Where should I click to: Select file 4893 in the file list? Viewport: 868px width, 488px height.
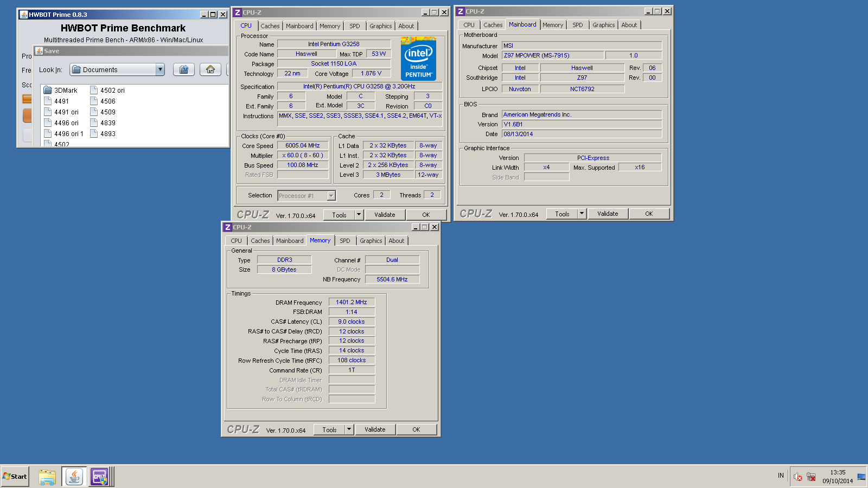coord(103,134)
